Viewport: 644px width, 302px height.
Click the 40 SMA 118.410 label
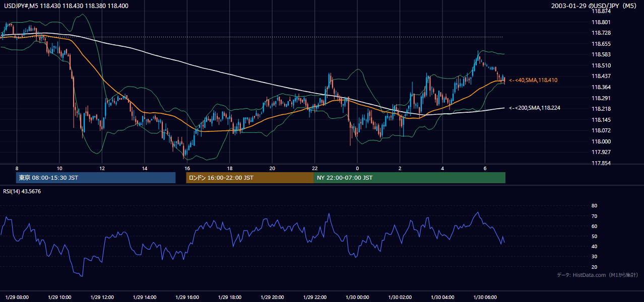pos(533,80)
